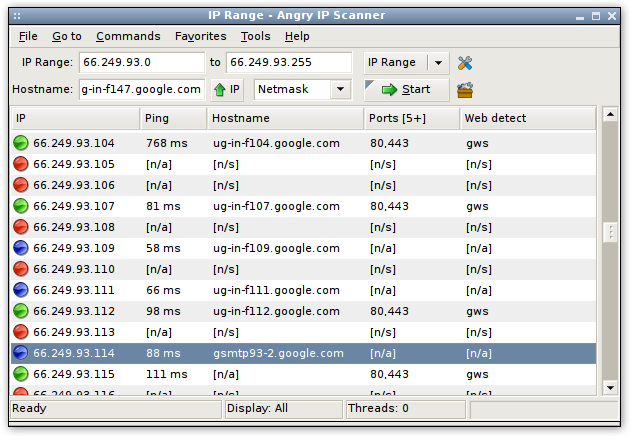Select the row for 66.249.93.114
The height and width of the screenshot is (436, 631).
[300, 353]
